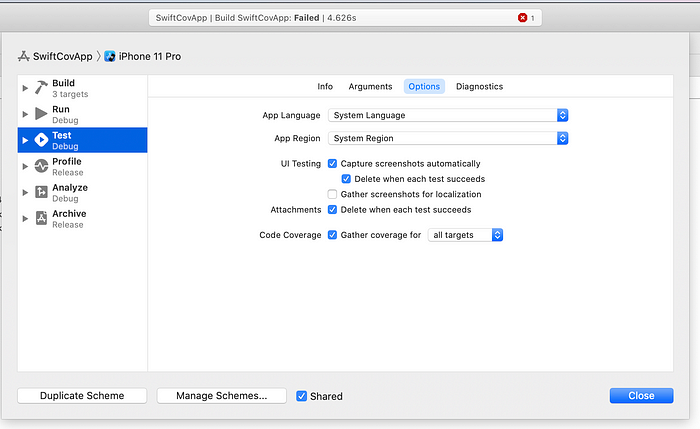700x429 pixels.
Task: Click the 'Attachments' label
Action: point(296,209)
